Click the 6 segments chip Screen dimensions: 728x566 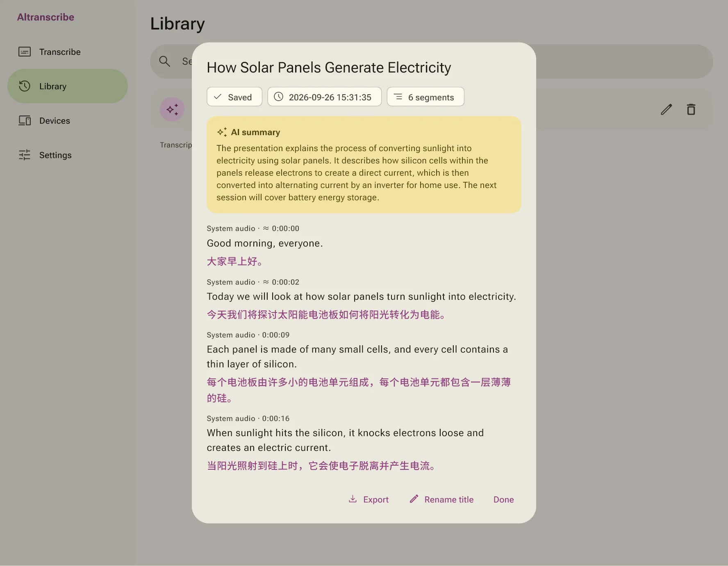pyautogui.click(x=425, y=97)
